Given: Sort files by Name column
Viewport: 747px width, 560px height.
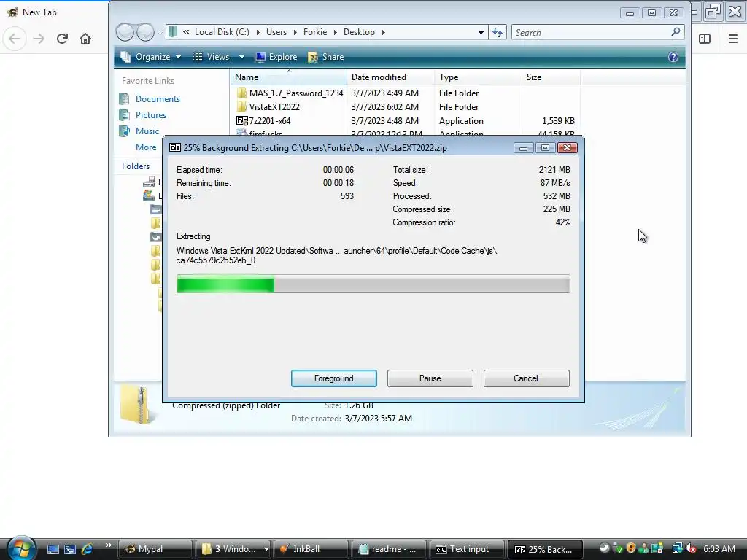Looking at the screenshot, I should click(x=289, y=77).
